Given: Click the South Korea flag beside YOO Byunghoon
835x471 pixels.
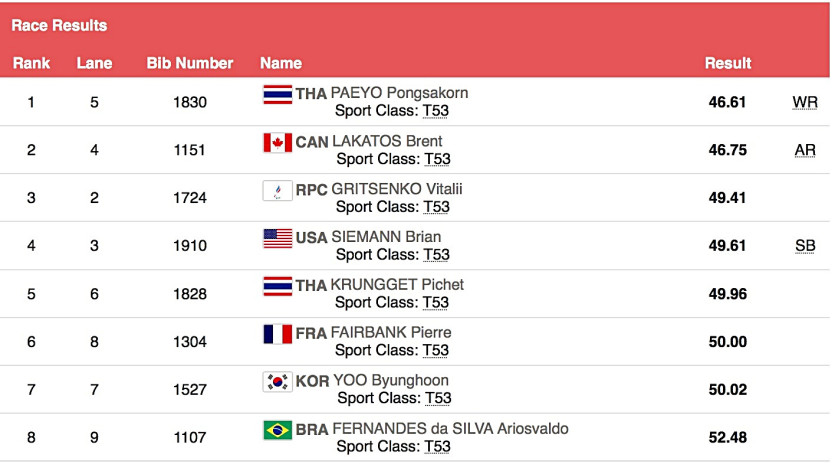Looking at the screenshot, I should point(277,381).
